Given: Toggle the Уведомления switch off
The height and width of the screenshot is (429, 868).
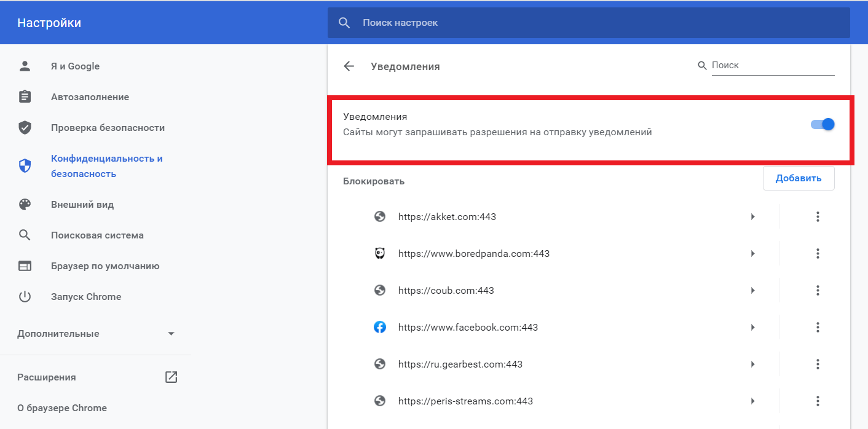Looking at the screenshot, I should pyautogui.click(x=823, y=124).
